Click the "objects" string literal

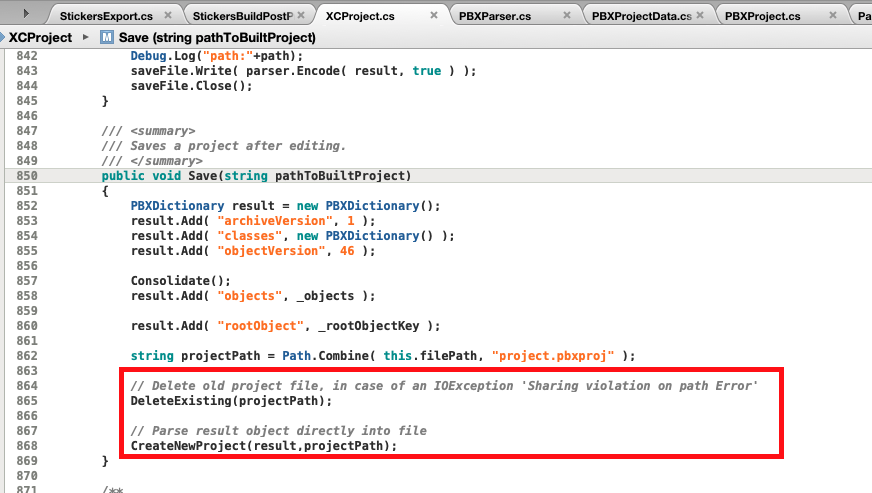250,296
